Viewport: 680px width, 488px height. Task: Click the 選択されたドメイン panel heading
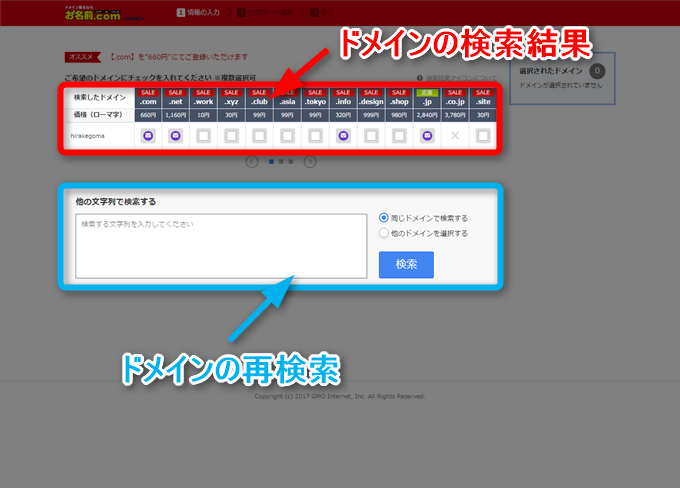[x=551, y=71]
